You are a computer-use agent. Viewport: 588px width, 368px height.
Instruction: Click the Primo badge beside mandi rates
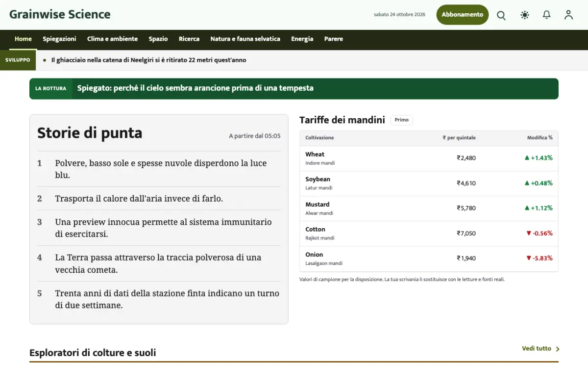402,120
